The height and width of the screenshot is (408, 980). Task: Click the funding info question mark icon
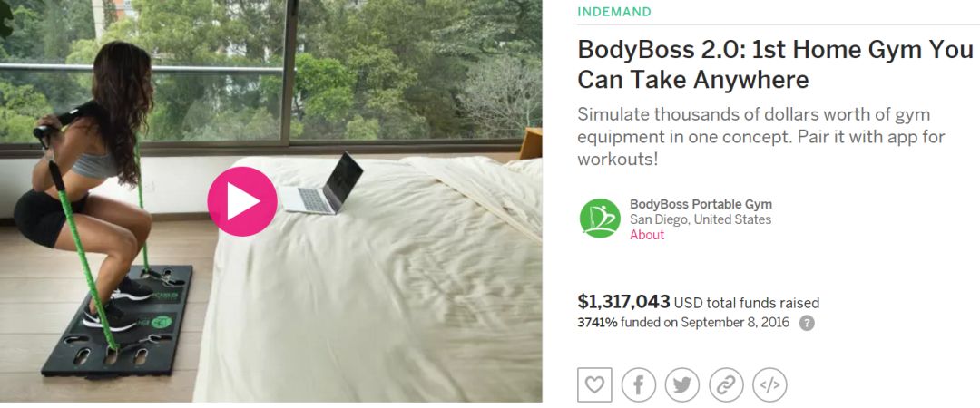(807, 323)
